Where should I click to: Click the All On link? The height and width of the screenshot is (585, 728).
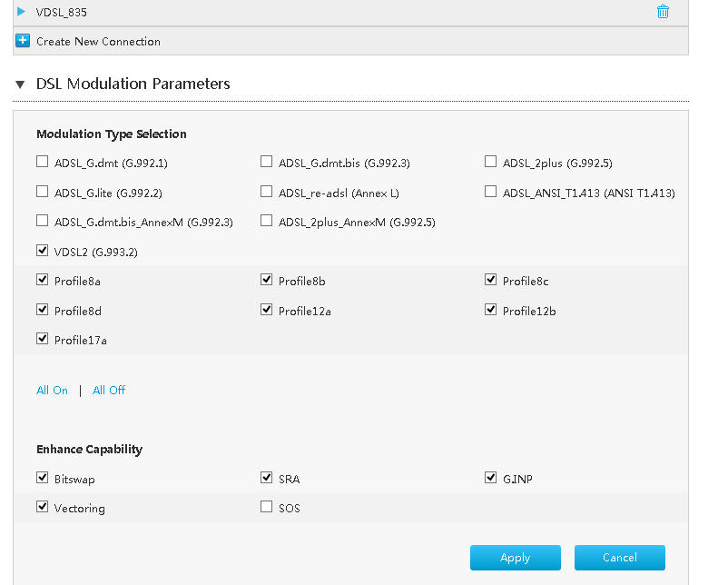[x=52, y=391]
